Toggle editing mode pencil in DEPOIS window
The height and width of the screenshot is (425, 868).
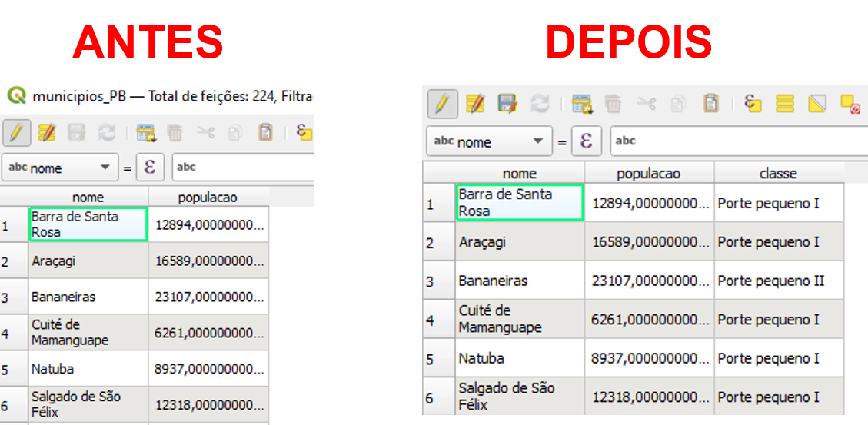pyautogui.click(x=442, y=105)
